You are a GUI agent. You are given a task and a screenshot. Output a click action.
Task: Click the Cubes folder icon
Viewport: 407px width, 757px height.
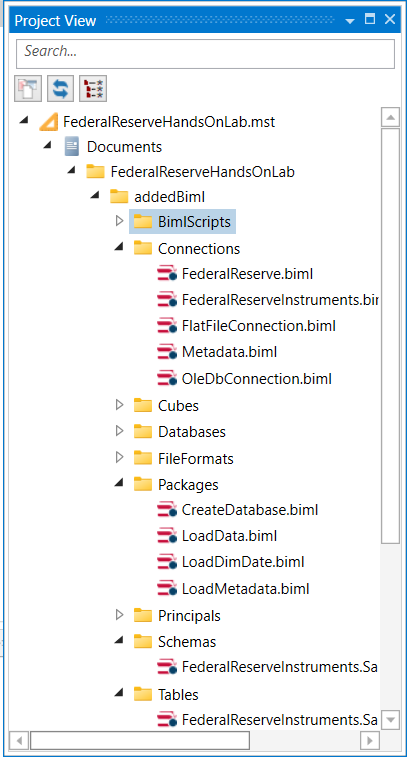pos(143,406)
